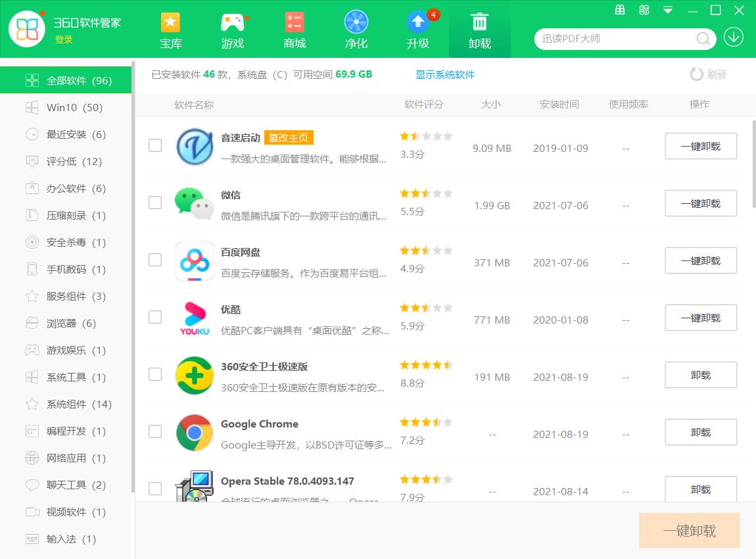
Task: Open the download manager arrow icon
Action: (733, 37)
